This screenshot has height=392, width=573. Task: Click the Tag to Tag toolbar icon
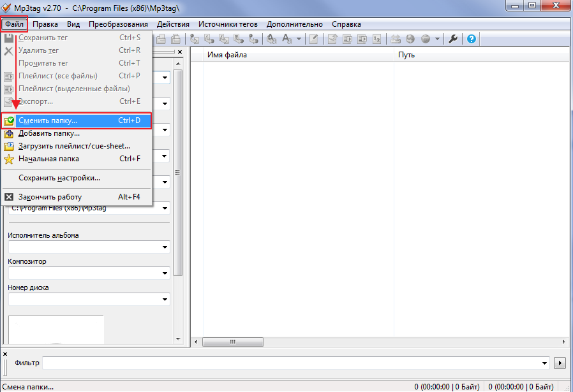[x=253, y=39]
